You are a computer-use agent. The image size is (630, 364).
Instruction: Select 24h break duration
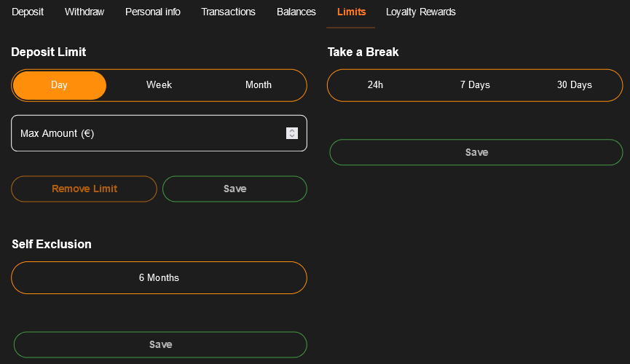pos(375,85)
